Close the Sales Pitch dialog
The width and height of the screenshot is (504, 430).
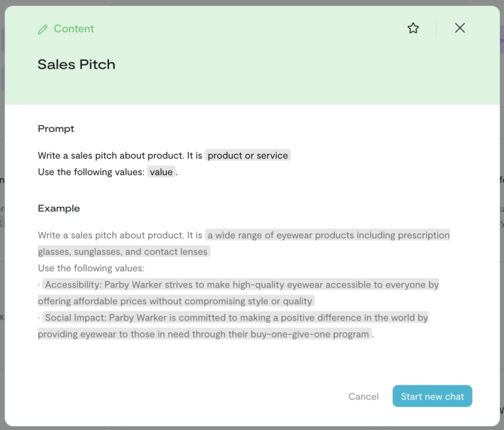point(460,28)
